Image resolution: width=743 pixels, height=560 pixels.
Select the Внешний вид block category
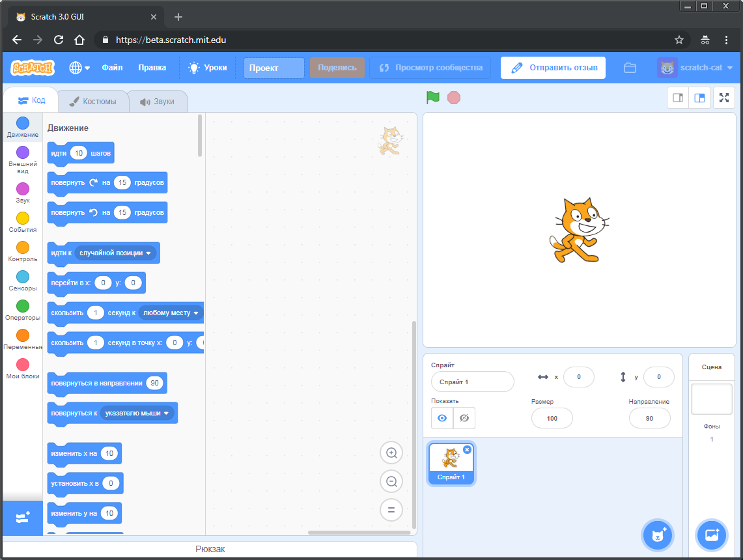23,160
